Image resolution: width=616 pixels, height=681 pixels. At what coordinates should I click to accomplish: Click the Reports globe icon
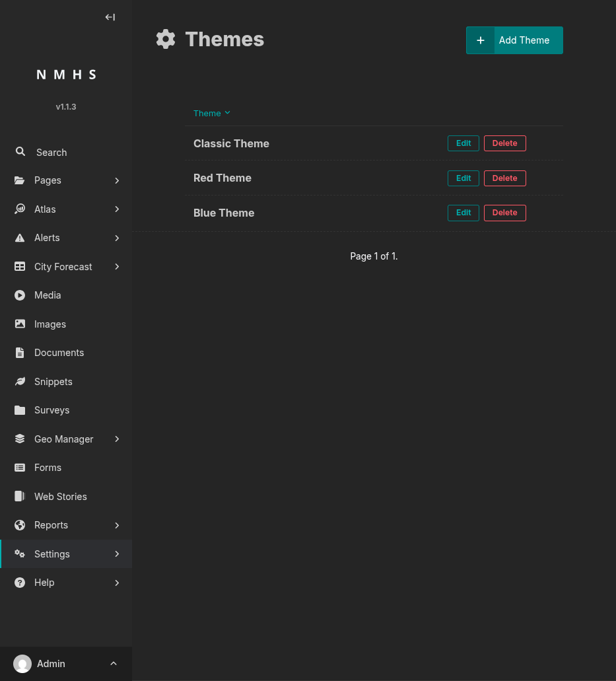20,525
